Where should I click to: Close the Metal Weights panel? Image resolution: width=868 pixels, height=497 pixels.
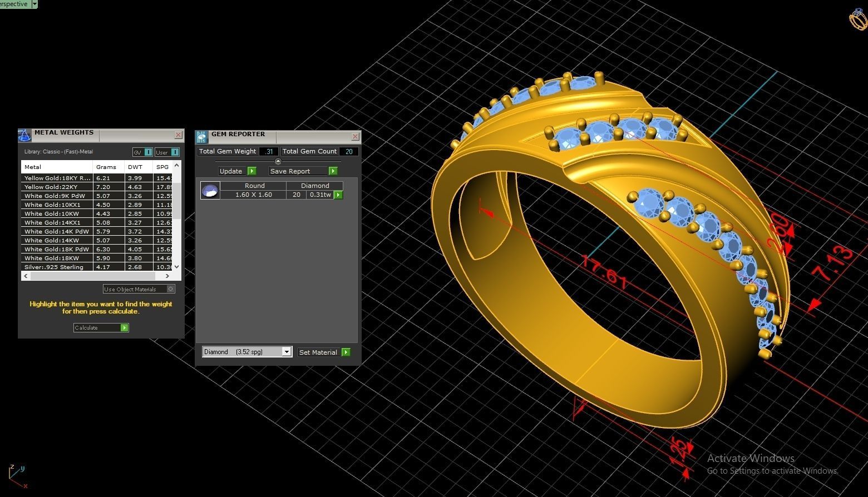click(178, 135)
